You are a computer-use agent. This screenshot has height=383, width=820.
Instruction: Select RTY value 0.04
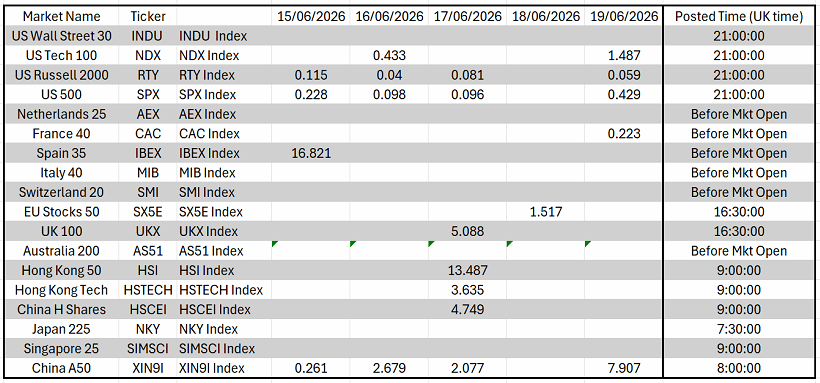389,75
